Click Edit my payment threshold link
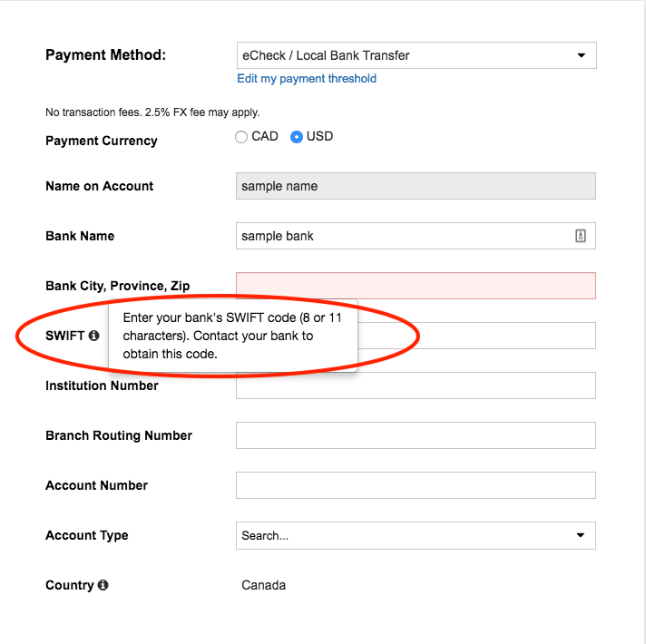The image size is (646, 644). (x=307, y=79)
